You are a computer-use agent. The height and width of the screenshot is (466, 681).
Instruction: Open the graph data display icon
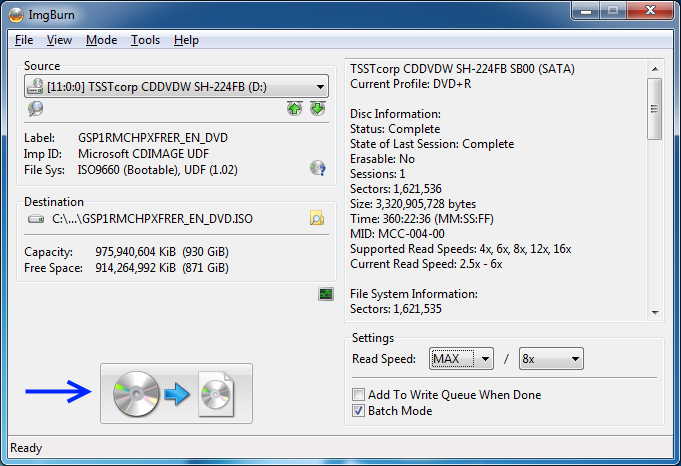[x=326, y=294]
